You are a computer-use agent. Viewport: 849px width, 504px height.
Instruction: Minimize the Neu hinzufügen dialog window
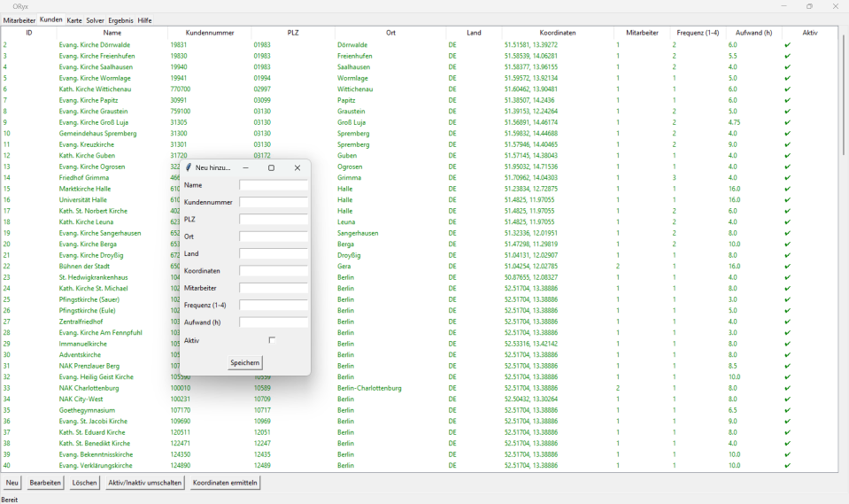coord(246,168)
